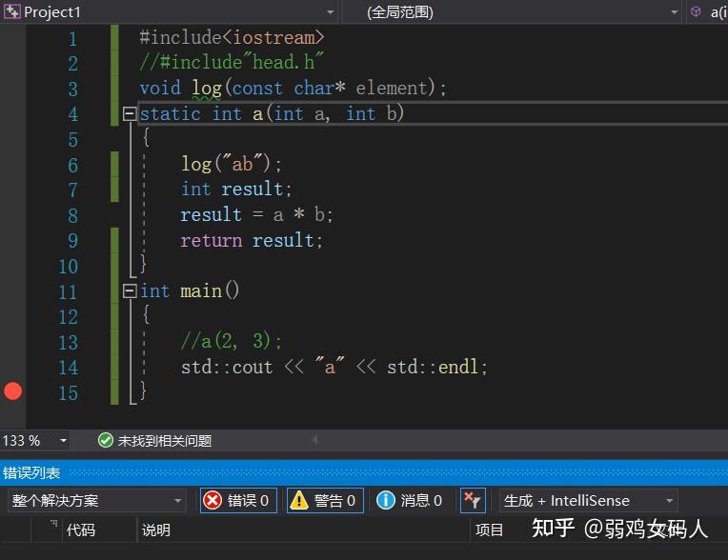The width and height of the screenshot is (728, 560).
Task: Collapse the int main function block
Action: point(130,290)
